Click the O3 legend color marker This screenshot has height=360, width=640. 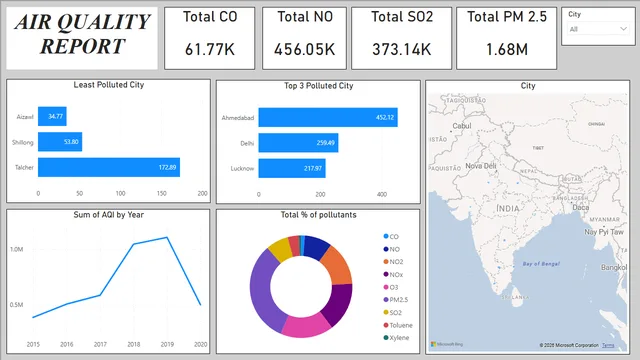[386, 287]
